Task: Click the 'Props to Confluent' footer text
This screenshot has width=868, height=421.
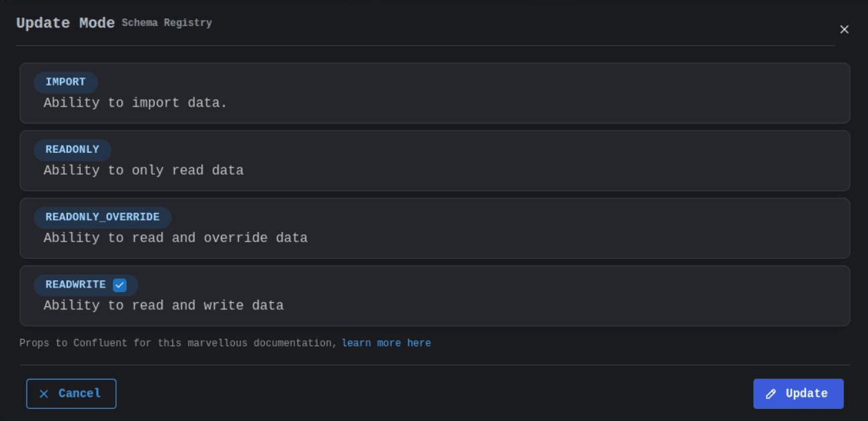Action: click(x=178, y=343)
